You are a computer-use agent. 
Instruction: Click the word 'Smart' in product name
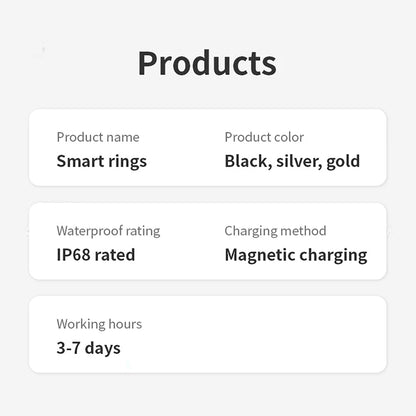pyautogui.click(x=80, y=161)
